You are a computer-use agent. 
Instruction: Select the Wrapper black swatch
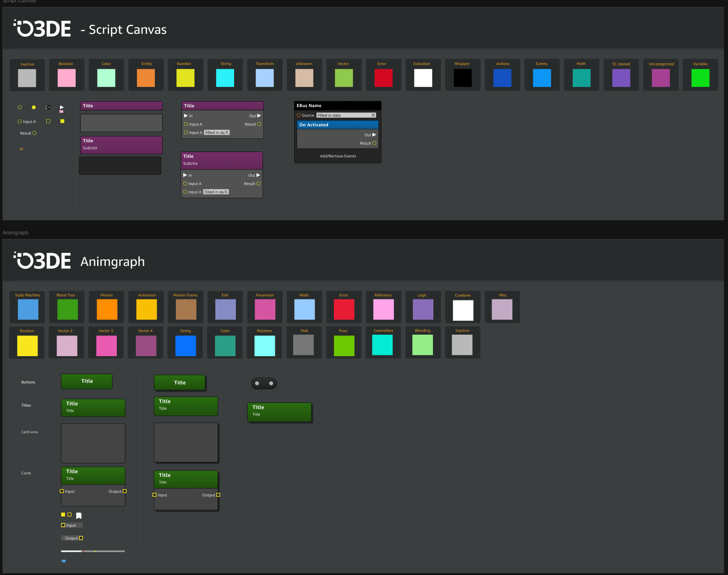[x=463, y=78]
